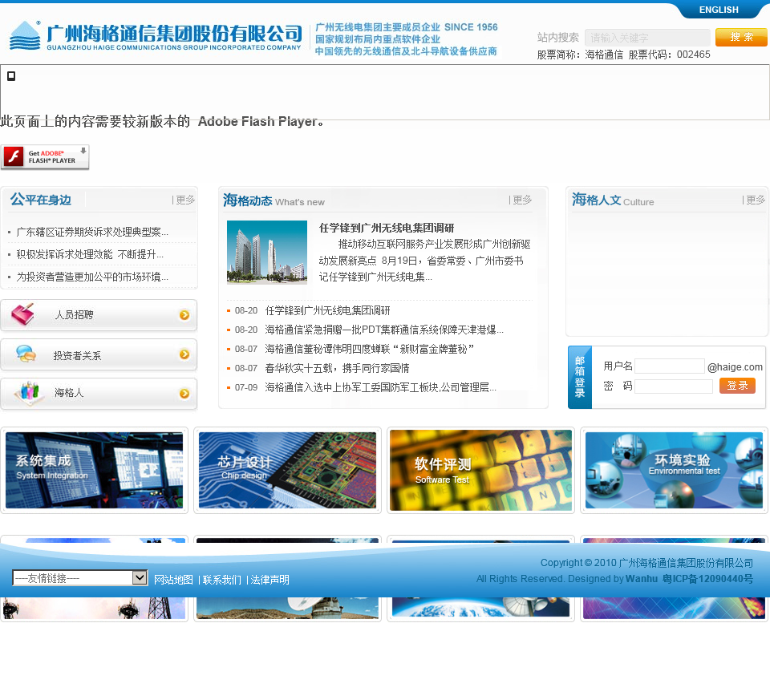Open the 友情链接 dropdown list
Screen dimensions: 770x700
click(x=80, y=578)
